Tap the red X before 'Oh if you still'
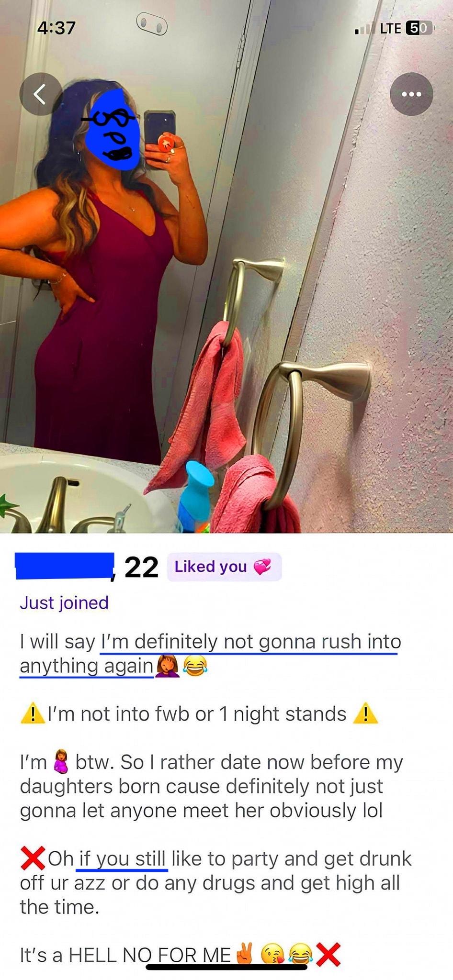Screen dimensions: 453x980 [x=33, y=859]
